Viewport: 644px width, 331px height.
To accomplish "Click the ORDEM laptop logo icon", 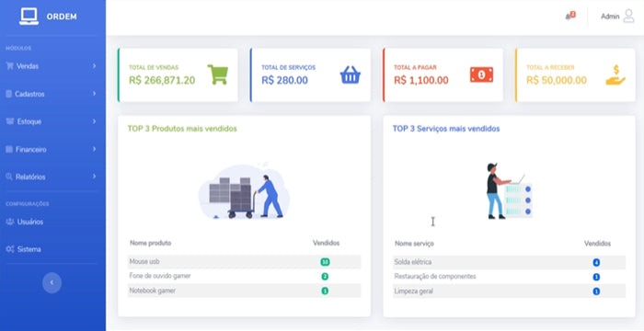I will click(29, 17).
